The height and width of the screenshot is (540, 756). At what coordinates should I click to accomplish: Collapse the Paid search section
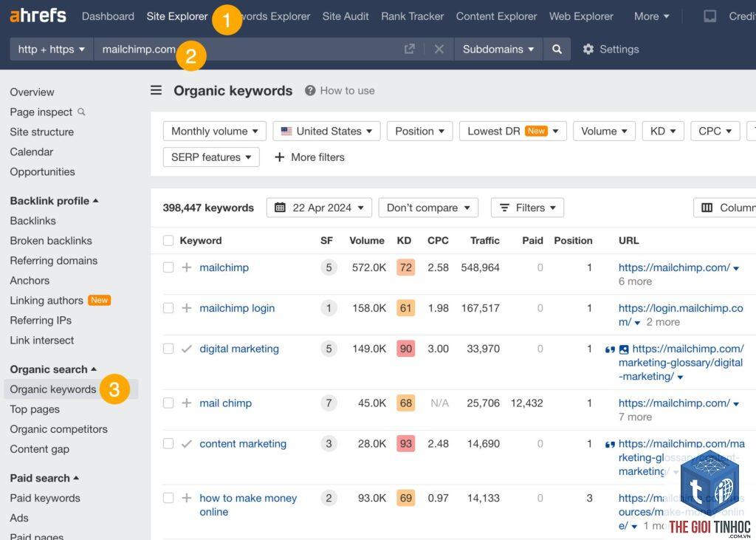point(44,478)
